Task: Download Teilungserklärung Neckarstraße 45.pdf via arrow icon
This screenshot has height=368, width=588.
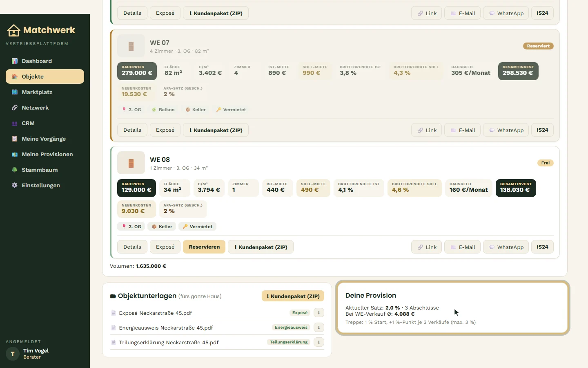Action: pyautogui.click(x=319, y=342)
